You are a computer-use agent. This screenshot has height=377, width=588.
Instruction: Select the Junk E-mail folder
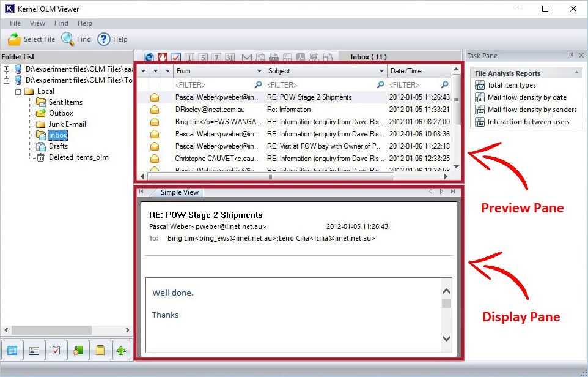coord(67,124)
